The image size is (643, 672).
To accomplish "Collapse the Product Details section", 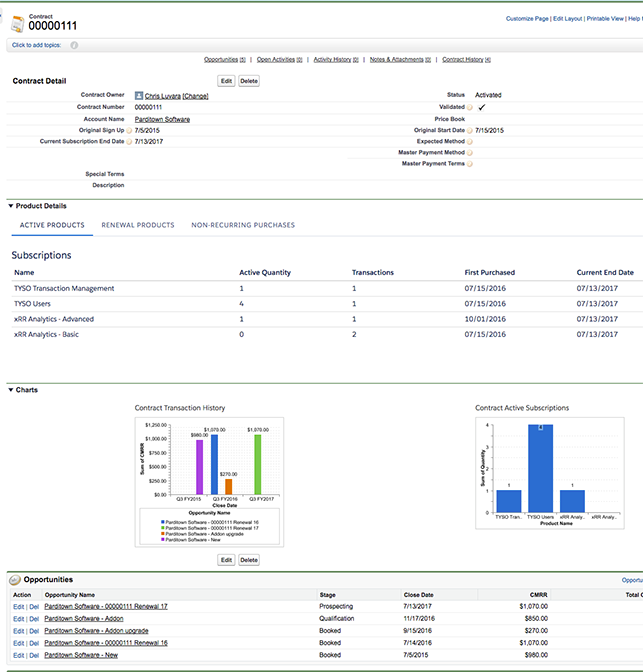I will pos(11,206).
